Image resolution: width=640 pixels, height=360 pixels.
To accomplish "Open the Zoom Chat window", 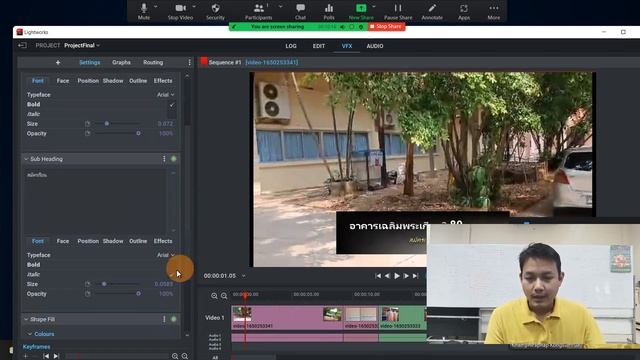I will 300,11.
